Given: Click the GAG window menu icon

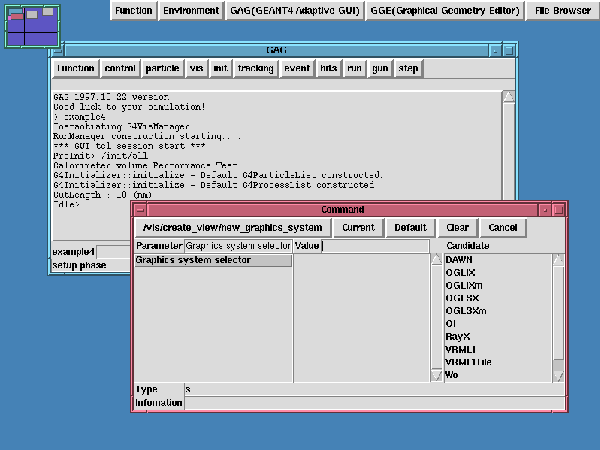Looking at the screenshot, I should tap(57, 50).
